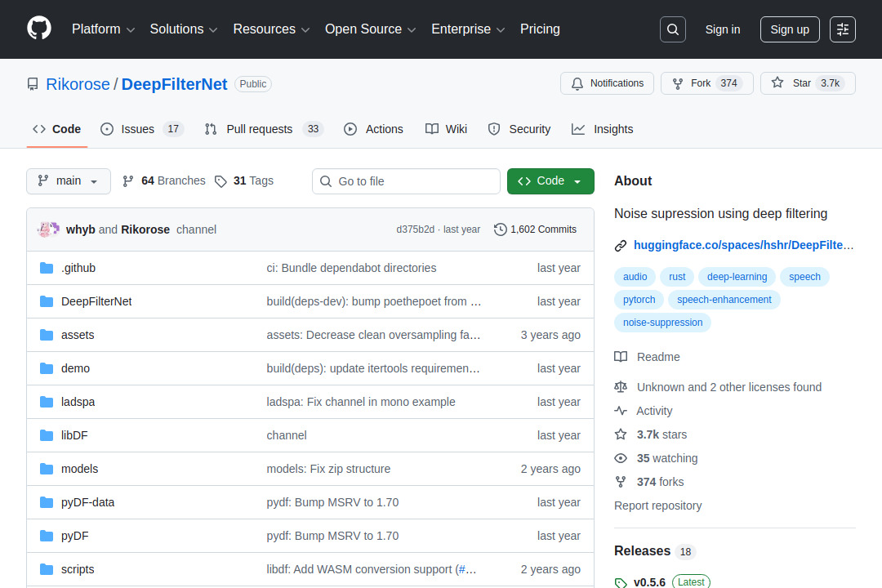Click the command palette icon near Sign up

pyautogui.click(x=842, y=29)
